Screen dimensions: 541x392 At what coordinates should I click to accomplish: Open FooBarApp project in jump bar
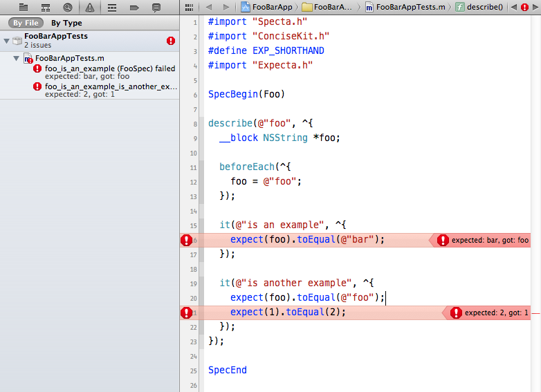click(267, 7)
